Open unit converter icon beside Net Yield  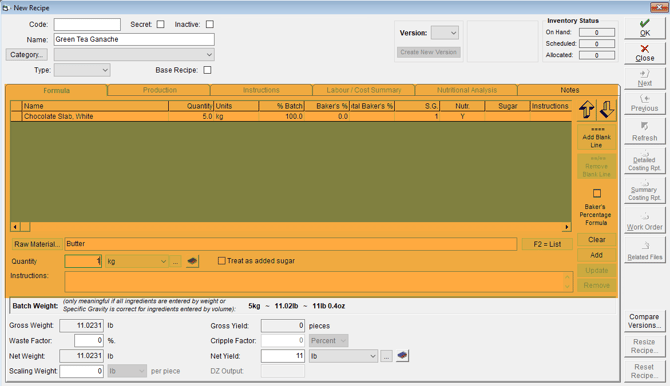[403, 356]
